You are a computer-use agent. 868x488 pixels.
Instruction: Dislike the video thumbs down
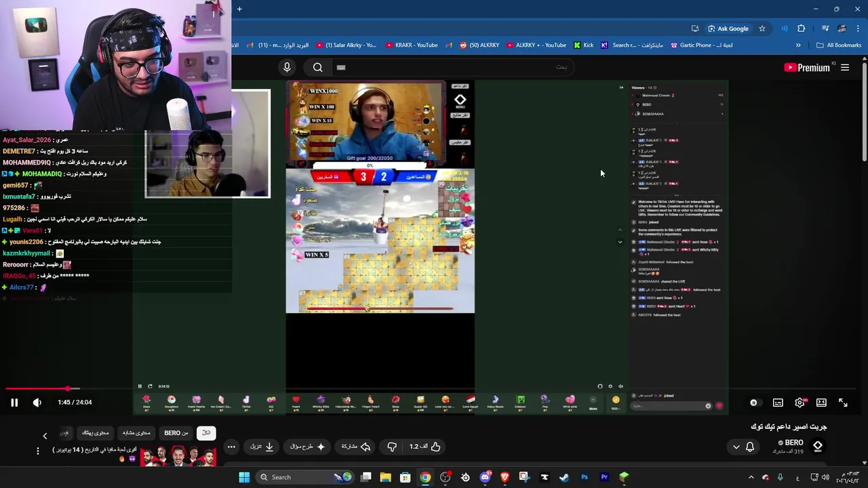[x=391, y=447]
